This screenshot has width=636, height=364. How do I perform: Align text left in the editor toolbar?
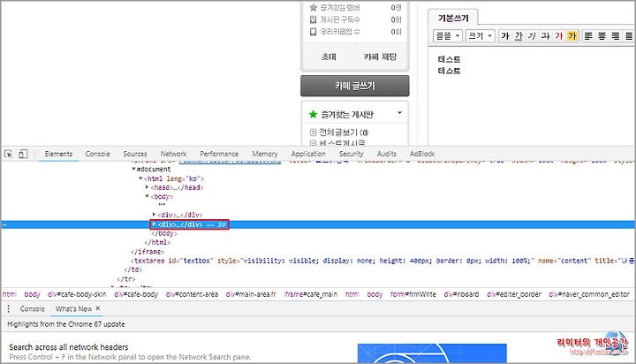click(588, 35)
